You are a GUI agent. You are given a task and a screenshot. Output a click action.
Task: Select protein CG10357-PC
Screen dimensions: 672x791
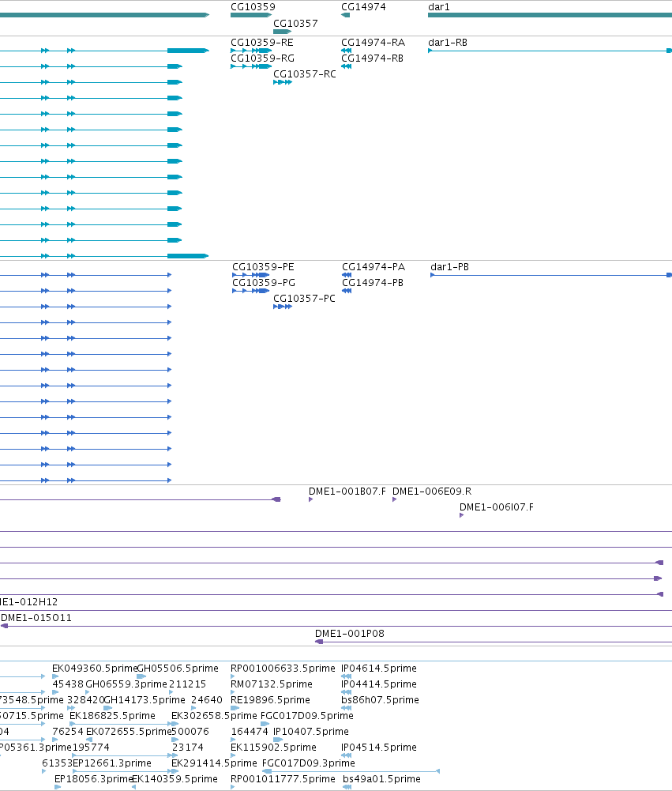pyautogui.click(x=304, y=299)
